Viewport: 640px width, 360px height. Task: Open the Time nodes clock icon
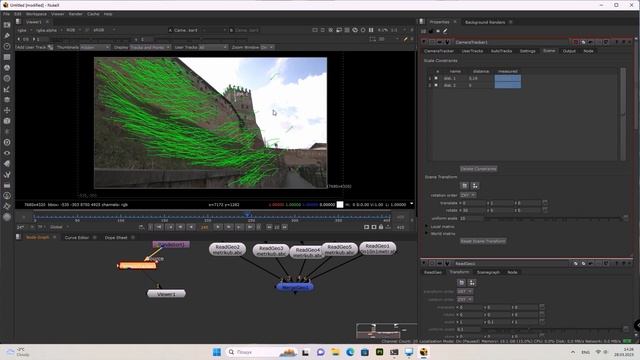point(7,47)
